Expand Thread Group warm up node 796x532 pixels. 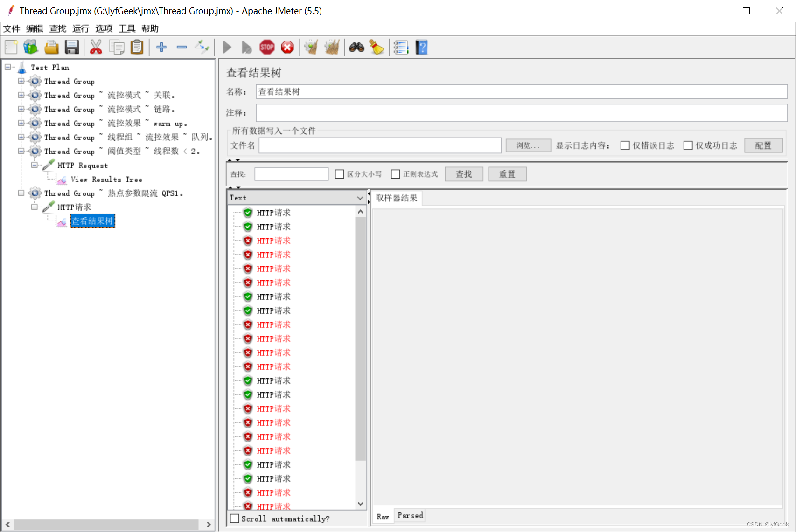tap(21, 123)
